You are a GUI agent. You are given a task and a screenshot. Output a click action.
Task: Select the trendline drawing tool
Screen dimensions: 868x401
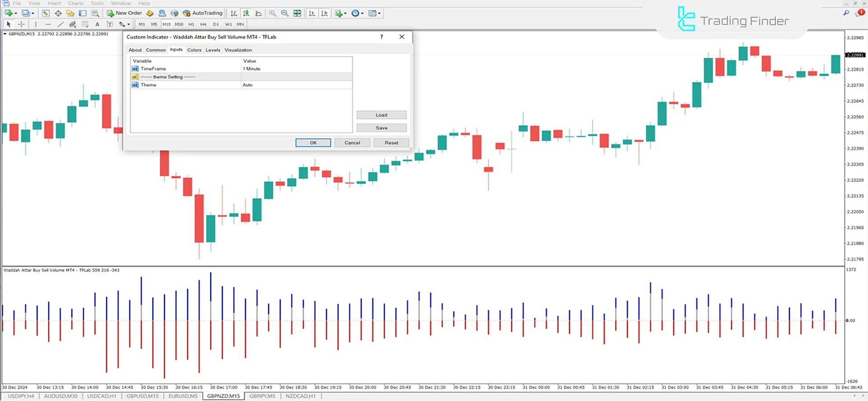pyautogui.click(x=60, y=24)
